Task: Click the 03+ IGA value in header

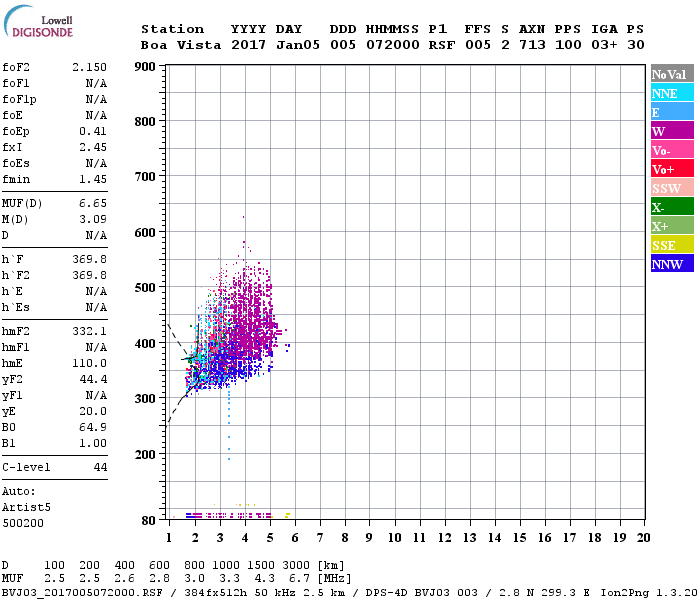Action: pos(604,45)
